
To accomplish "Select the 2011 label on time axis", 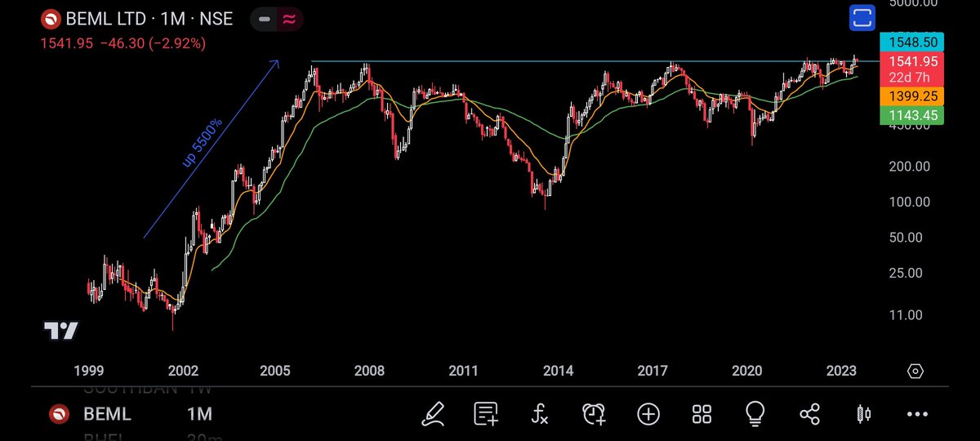I will pyautogui.click(x=463, y=371).
